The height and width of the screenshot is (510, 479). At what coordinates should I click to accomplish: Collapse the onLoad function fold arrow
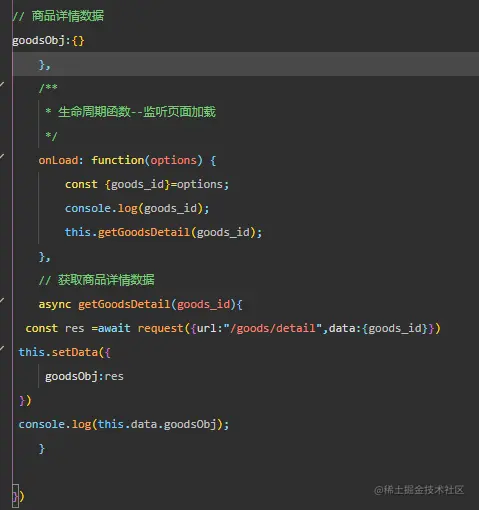[x=2, y=156]
